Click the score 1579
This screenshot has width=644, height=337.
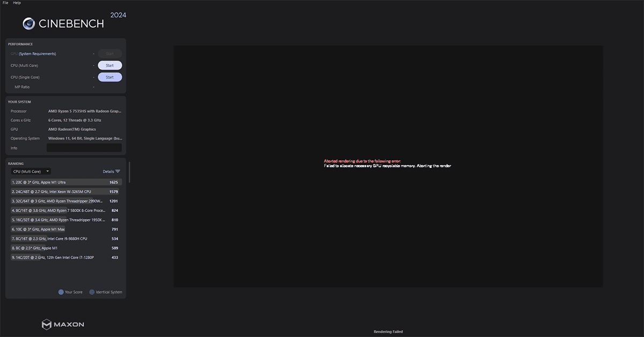tap(113, 192)
